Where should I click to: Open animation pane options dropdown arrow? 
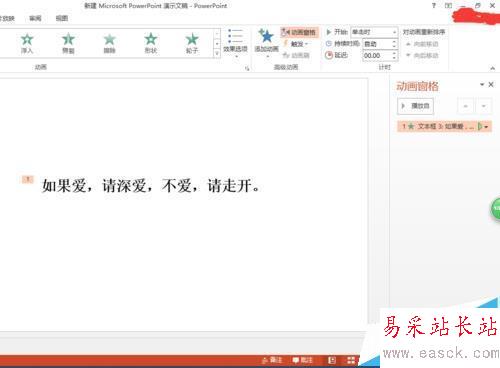(482, 85)
